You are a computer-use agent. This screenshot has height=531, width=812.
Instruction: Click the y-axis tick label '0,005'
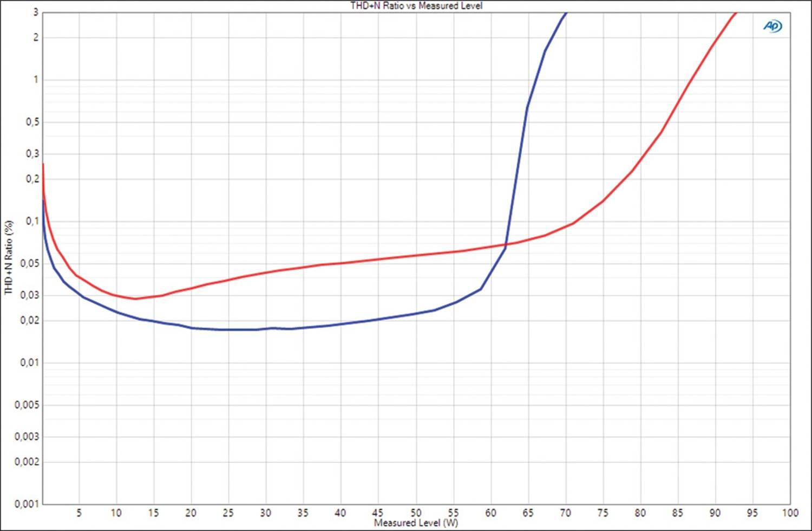click(27, 405)
